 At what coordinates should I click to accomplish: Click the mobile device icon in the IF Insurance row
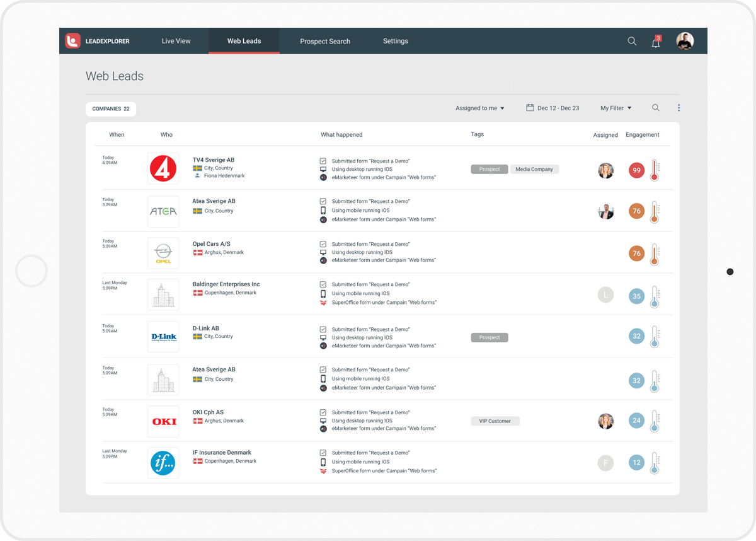click(323, 462)
